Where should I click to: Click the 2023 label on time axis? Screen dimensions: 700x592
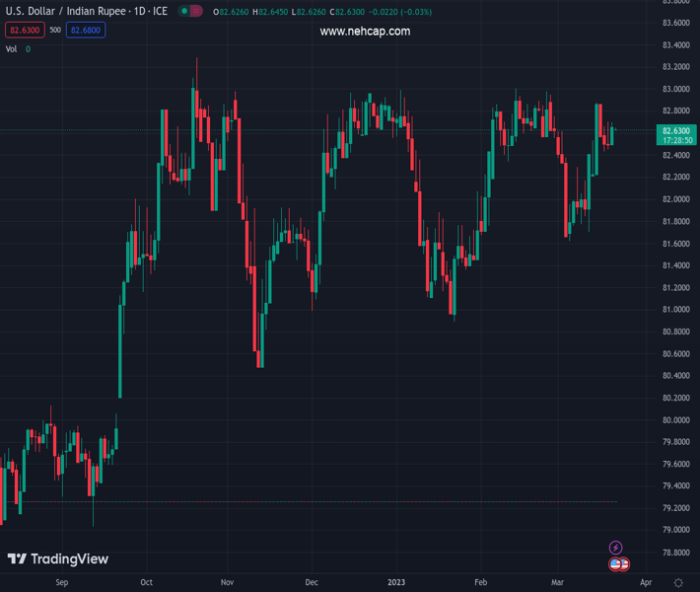click(396, 583)
